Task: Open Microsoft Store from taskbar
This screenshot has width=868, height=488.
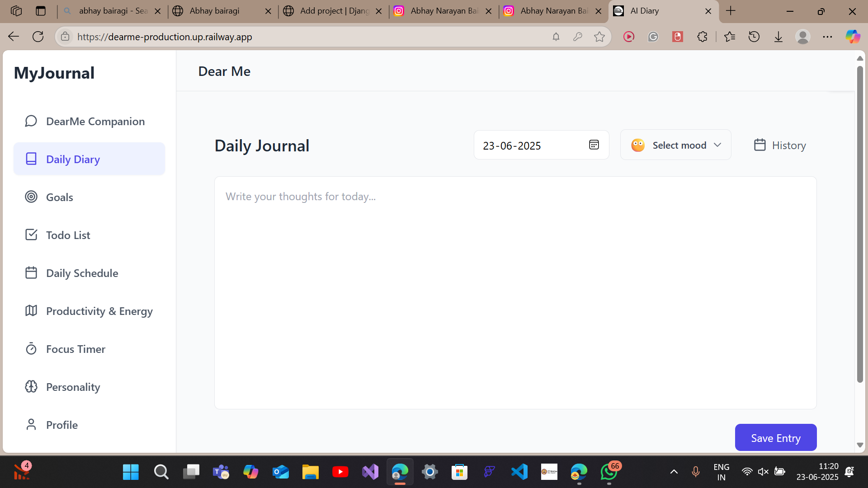Action: point(459,472)
